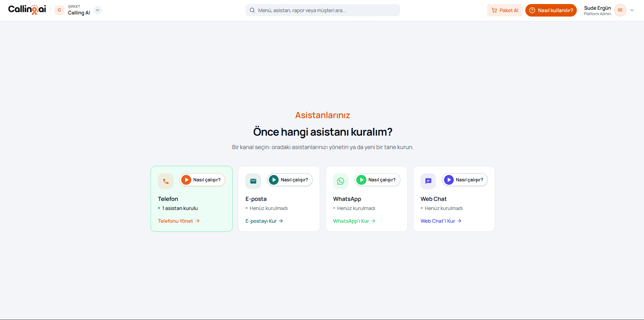Click 'Henüz kurulmadı' under Web Chat
Image resolution: width=644 pixels, height=320 pixels.
[444, 208]
